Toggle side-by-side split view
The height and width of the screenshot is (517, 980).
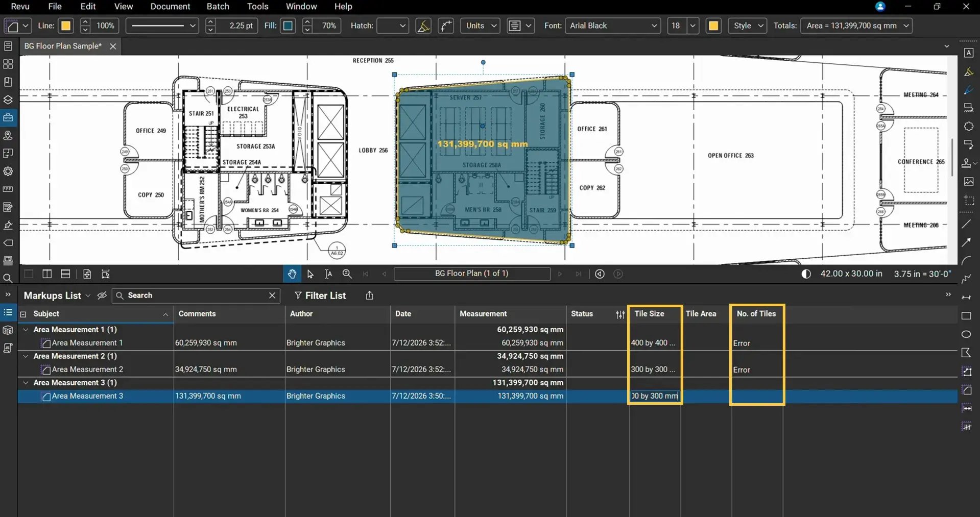point(47,274)
